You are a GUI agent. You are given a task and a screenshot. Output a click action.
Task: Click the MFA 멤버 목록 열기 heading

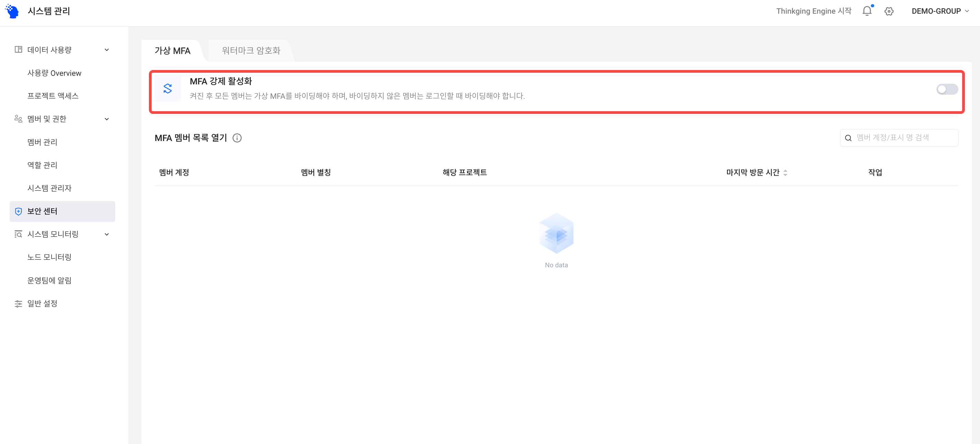coord(190,138)
